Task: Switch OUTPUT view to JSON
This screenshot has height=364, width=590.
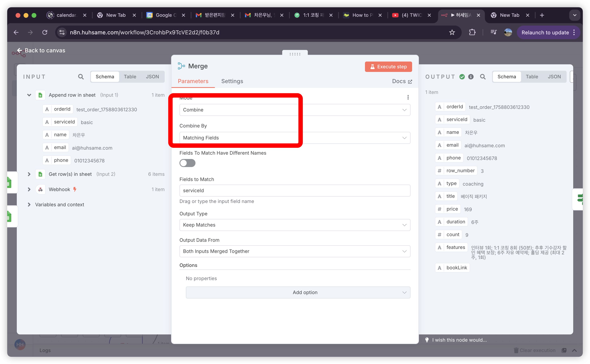Action: 554,77
